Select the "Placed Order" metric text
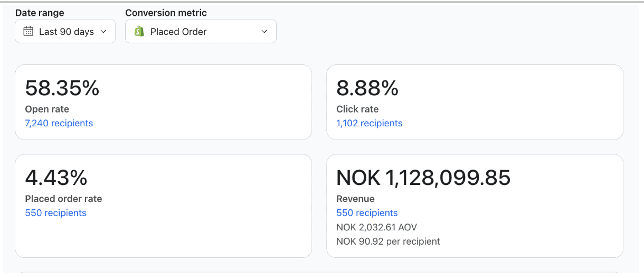Viewport: 644px width, 278px height. 178,32
